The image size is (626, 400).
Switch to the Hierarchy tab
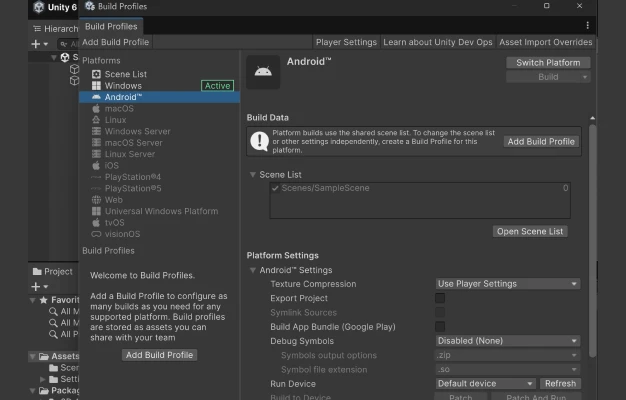tap(55, 29)
